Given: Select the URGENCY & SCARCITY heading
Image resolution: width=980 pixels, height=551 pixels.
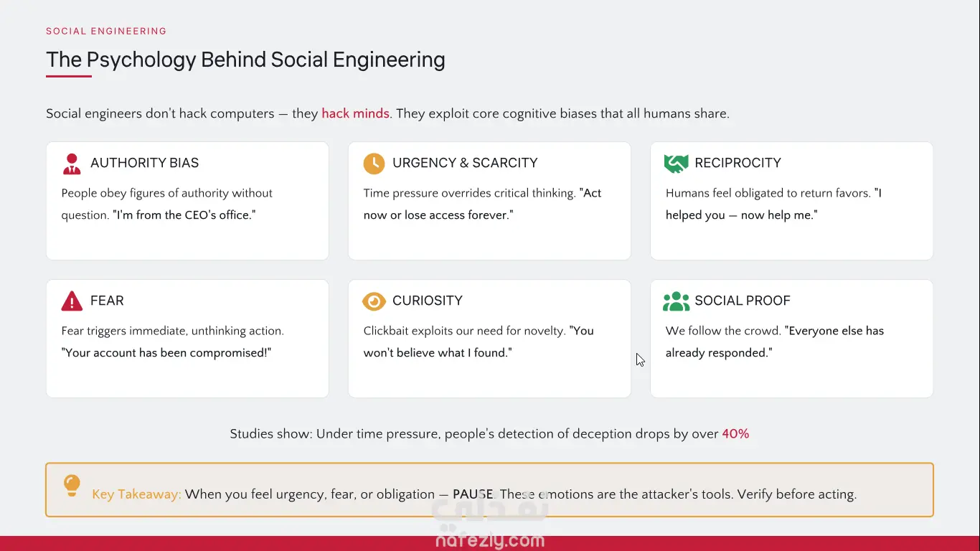Looking at the screenshot, I should 465,164.
